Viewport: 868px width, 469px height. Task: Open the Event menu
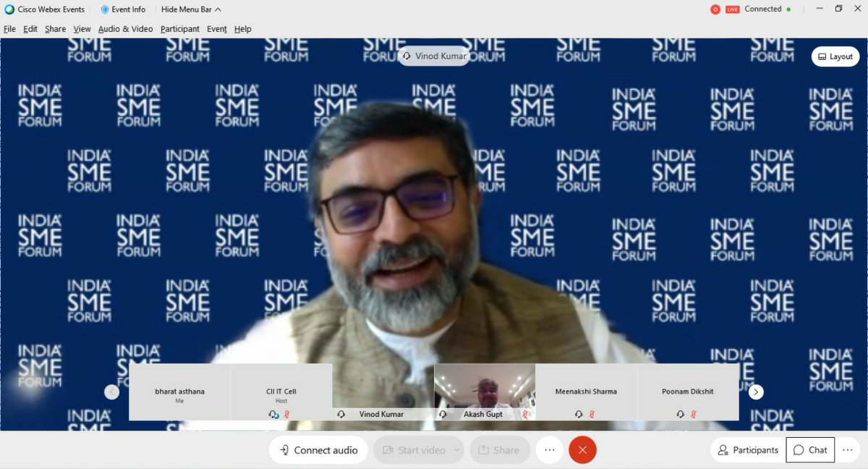click(217, 29)
